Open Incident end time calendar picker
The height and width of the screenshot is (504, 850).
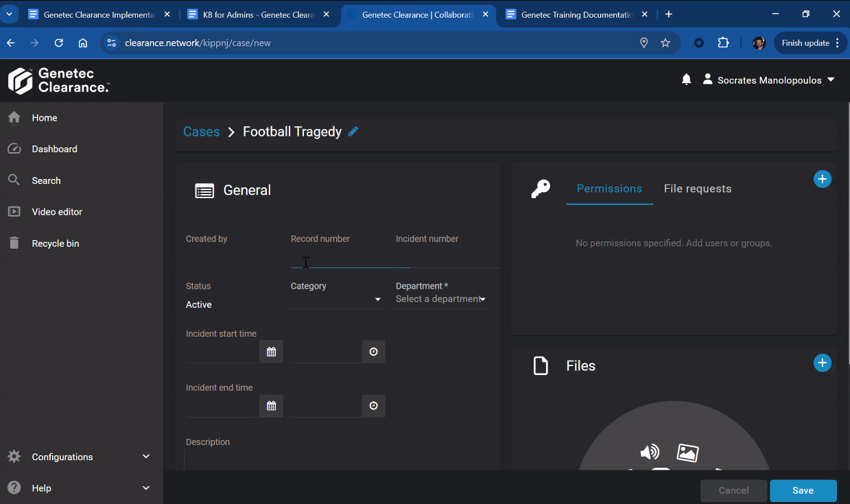tap(271, 406)
